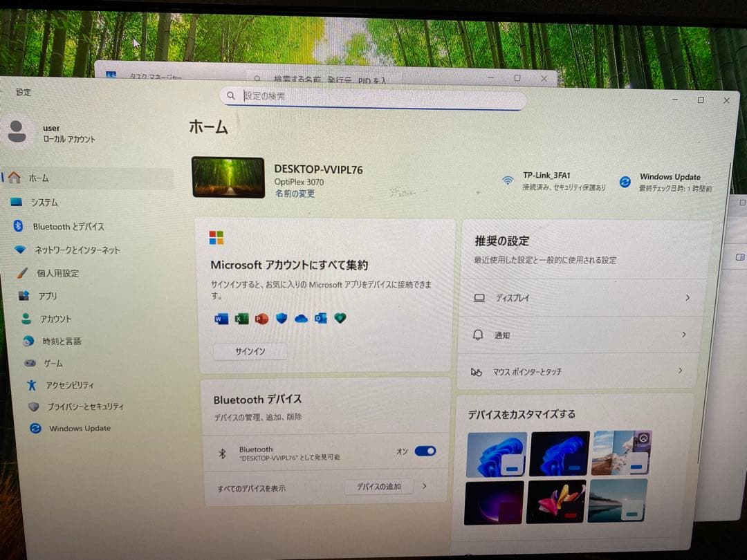Expand the 通知 row chevron

[683, 335]
